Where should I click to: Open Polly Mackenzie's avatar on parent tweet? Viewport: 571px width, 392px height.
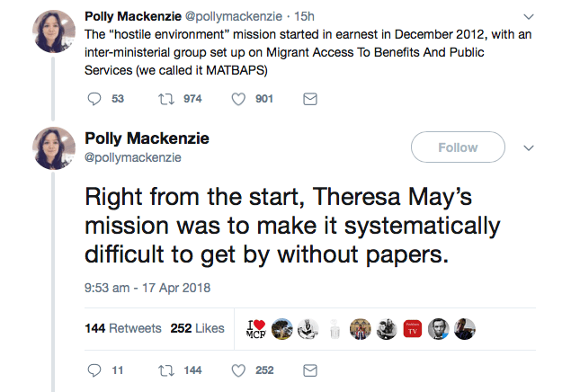[x=51, y=33]
